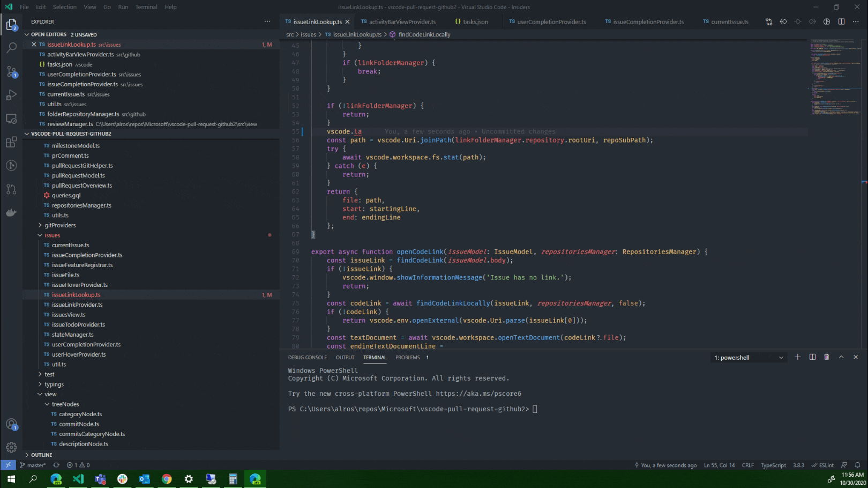Open notifications bell in status bar
The width and height of the screenshot is (868, 488).
pyautogui.click(x=857, y=465)
